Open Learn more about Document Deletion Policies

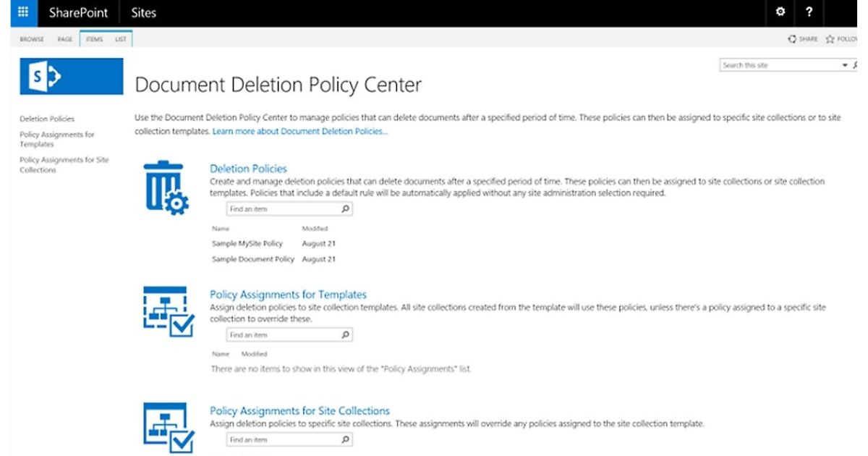click(300, 132)
